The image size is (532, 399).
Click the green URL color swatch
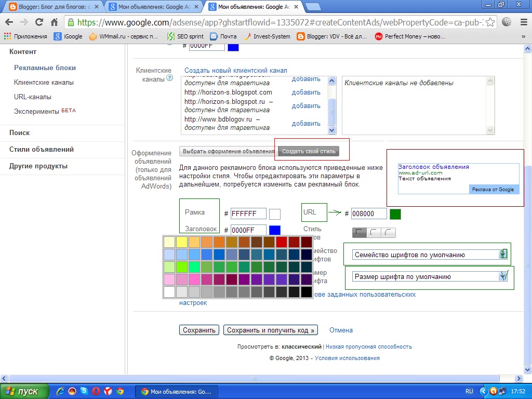395,214
